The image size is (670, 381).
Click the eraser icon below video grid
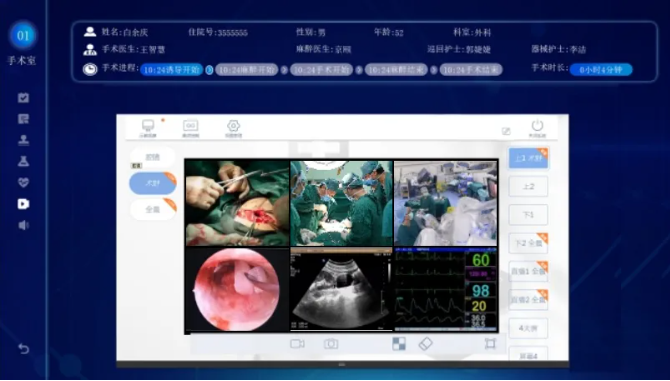(x=426, y=344)
